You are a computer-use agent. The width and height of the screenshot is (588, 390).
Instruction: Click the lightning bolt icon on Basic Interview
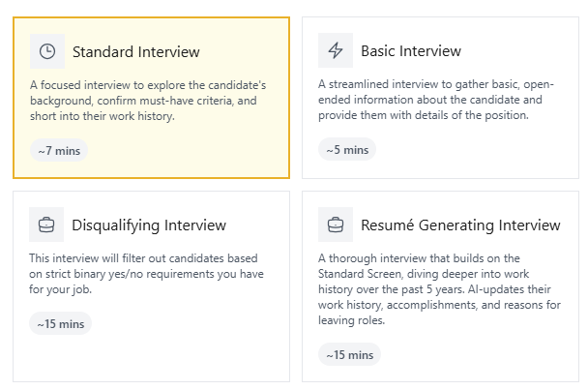336,50
